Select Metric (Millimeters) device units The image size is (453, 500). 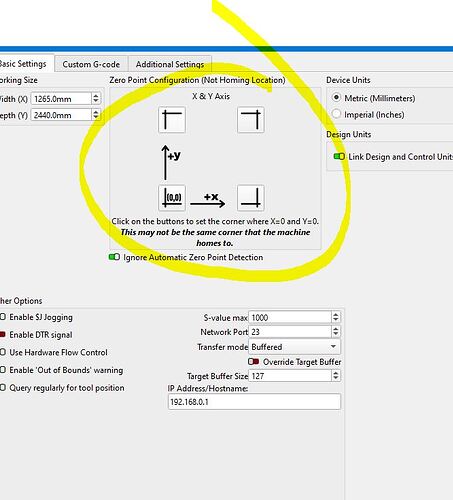click(x=336, y=98)
